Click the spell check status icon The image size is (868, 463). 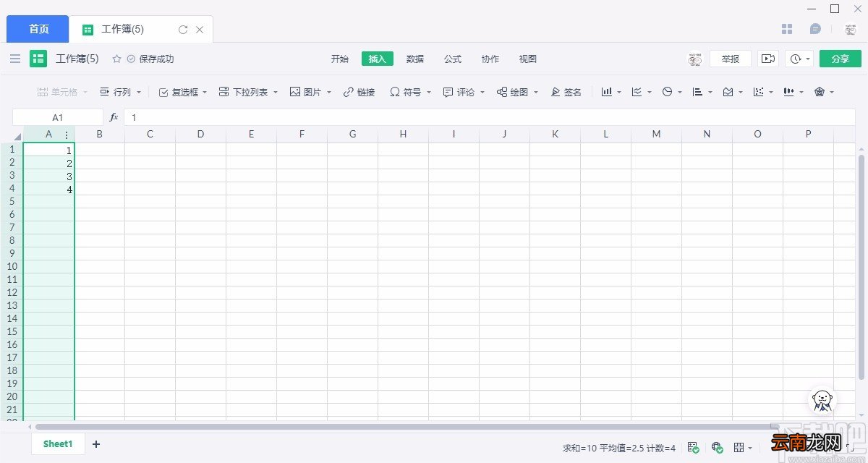pos(693,448)
